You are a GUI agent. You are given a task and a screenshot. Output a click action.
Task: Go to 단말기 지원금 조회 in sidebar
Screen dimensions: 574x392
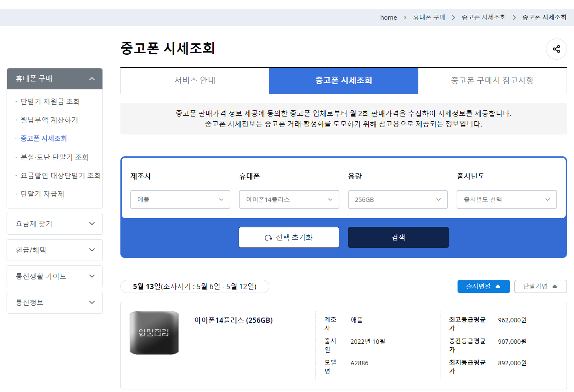(x=50, y=102)
